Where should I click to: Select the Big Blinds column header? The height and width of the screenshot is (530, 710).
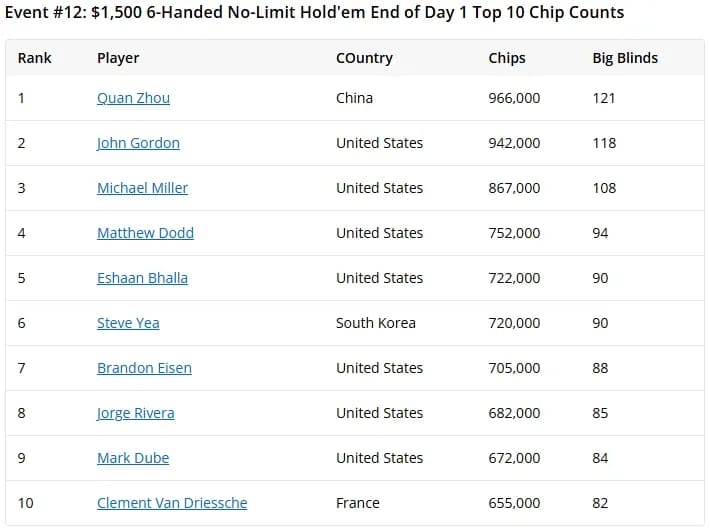pyautogui.click(x=625, y=58)
